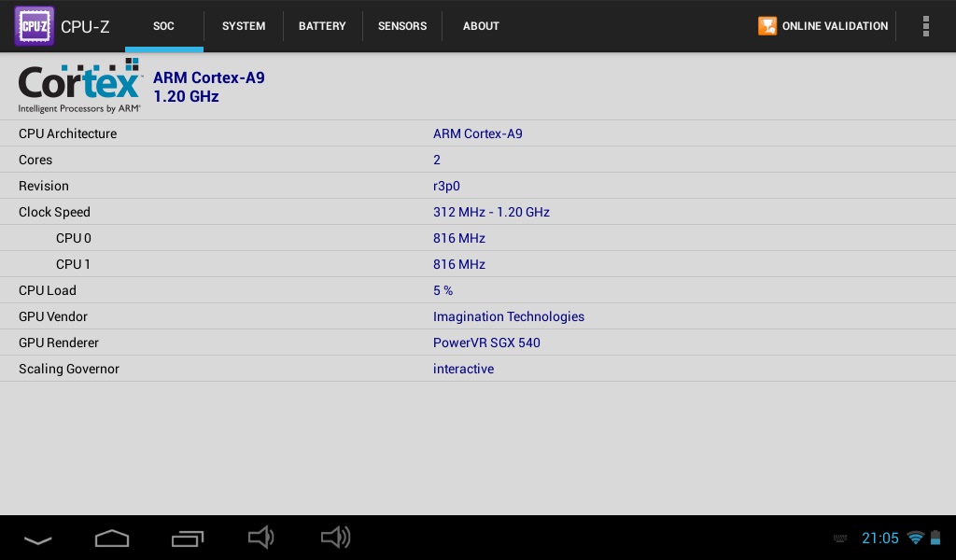Select the Scaling Governor row label
This screenshot has width=956, height=560.
click(x=69, y=370)
